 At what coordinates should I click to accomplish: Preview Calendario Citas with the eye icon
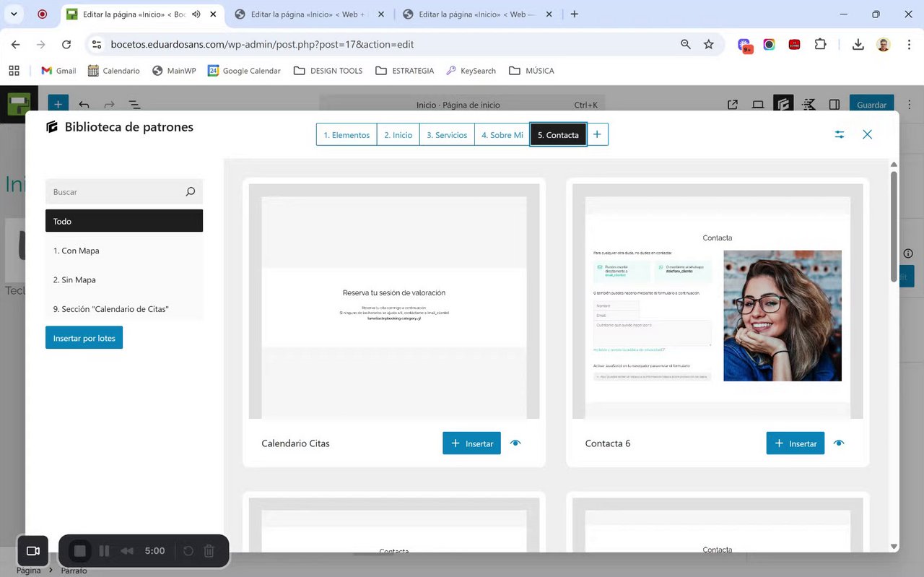[x=515, y=443]
